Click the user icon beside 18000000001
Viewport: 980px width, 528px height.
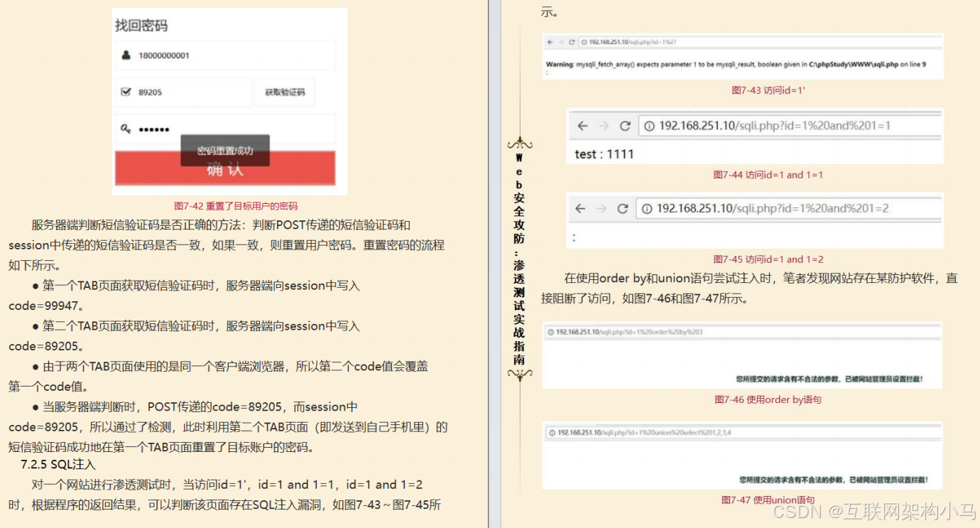[x=126, y=55]
